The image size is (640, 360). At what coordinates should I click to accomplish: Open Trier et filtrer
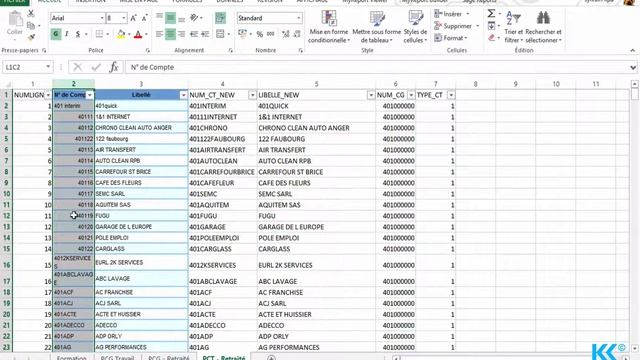click(513, 27)
